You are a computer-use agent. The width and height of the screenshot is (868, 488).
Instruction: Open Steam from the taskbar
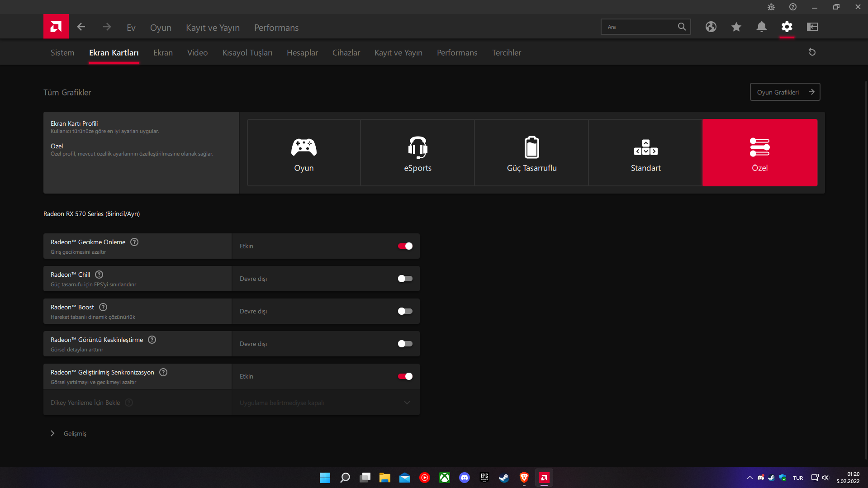pyautogui.click(x=504, y=478)
